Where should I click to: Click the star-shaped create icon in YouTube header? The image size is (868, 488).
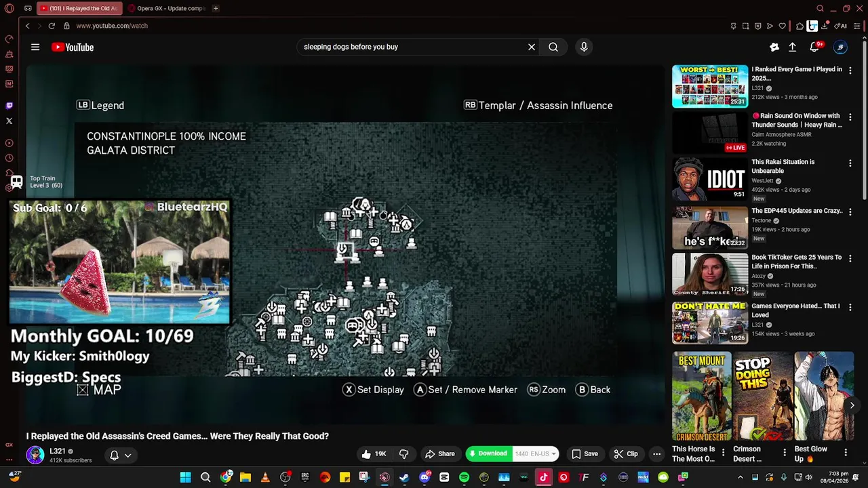[x=774, y=47]
